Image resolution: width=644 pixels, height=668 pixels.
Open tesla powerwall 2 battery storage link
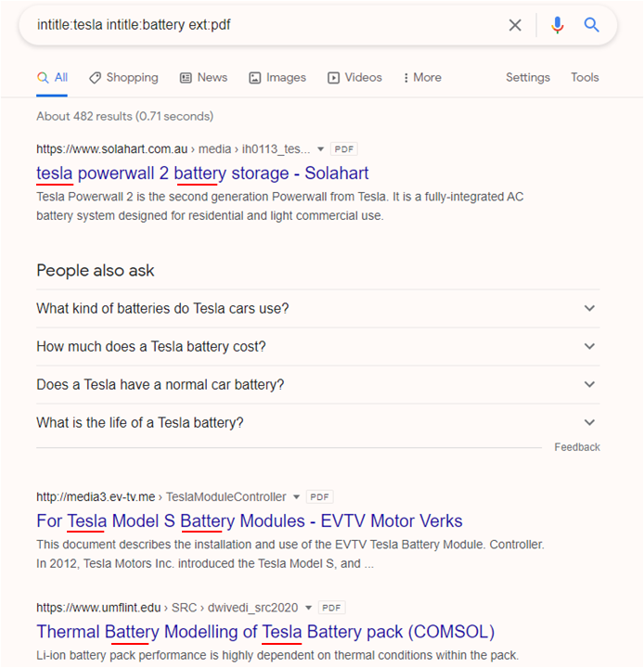pyautogui.click(x=202, y=173)
